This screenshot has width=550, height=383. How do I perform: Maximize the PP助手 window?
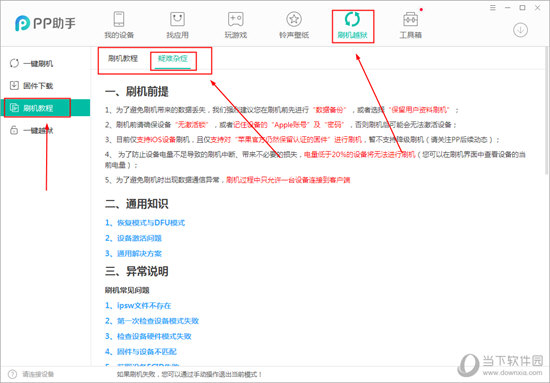point(522,8)
